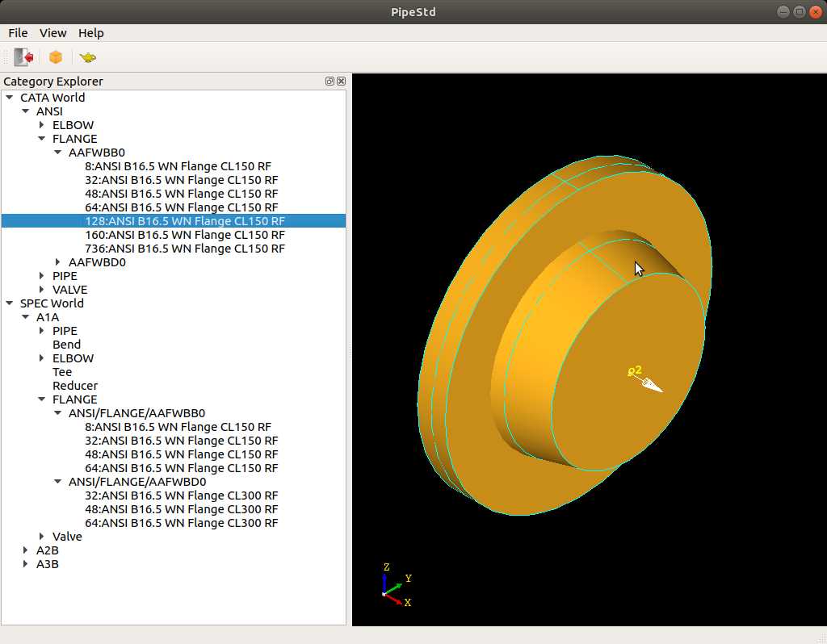Expand the VALVE node
827x644 pixels.
[42, 289]
